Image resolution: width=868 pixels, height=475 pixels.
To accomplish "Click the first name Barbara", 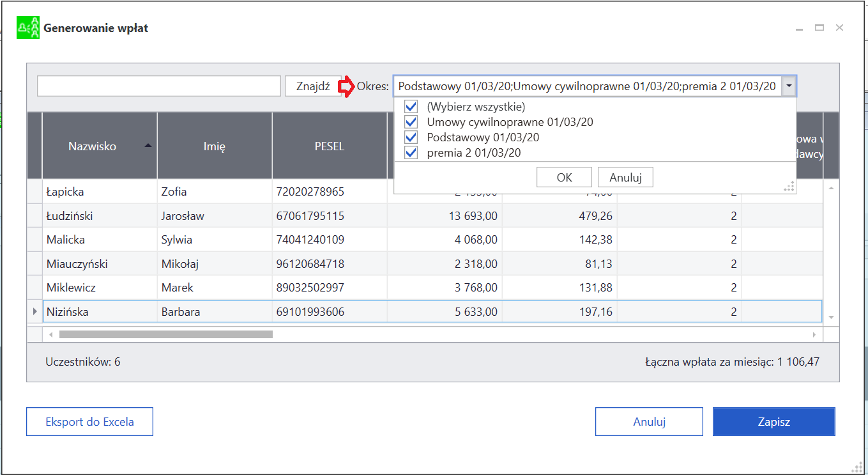I will tap(181, 312).
